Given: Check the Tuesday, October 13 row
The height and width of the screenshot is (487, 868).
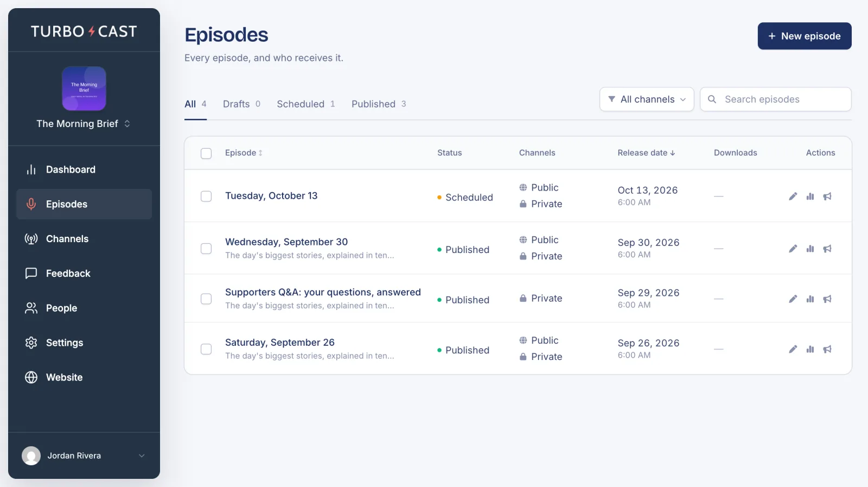Looking at the screenshot, I should (206, 196).
